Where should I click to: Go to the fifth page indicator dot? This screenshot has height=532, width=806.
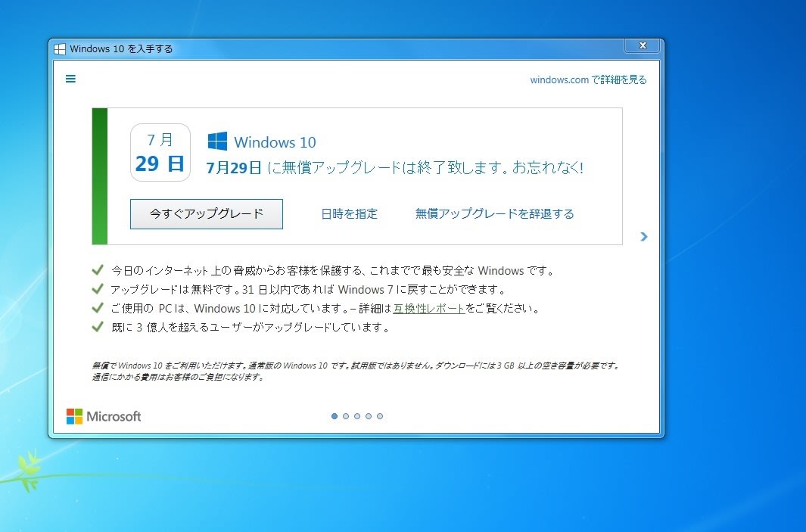pyautogui.click(x=380, y=416)
